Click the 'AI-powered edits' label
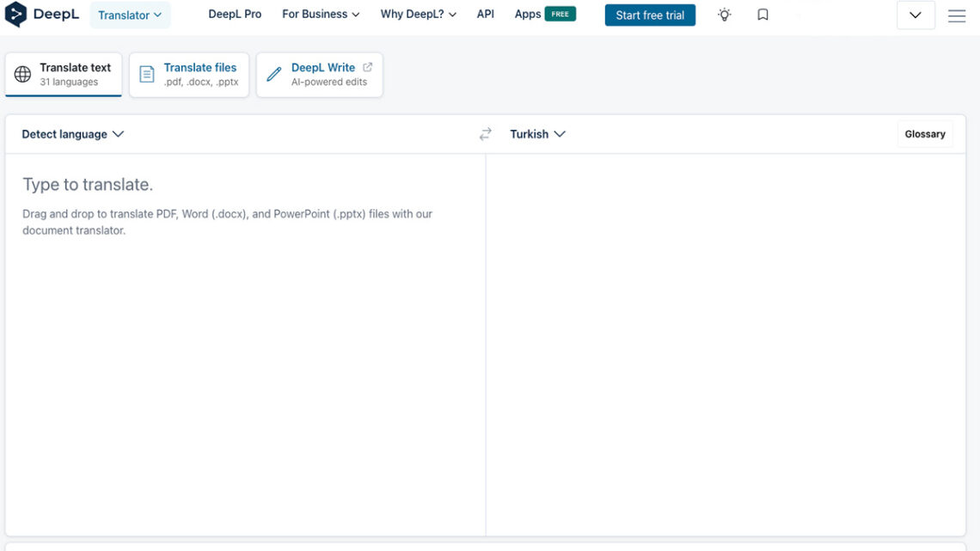This screenshot has height=551, width=980. tap(328, 82)
